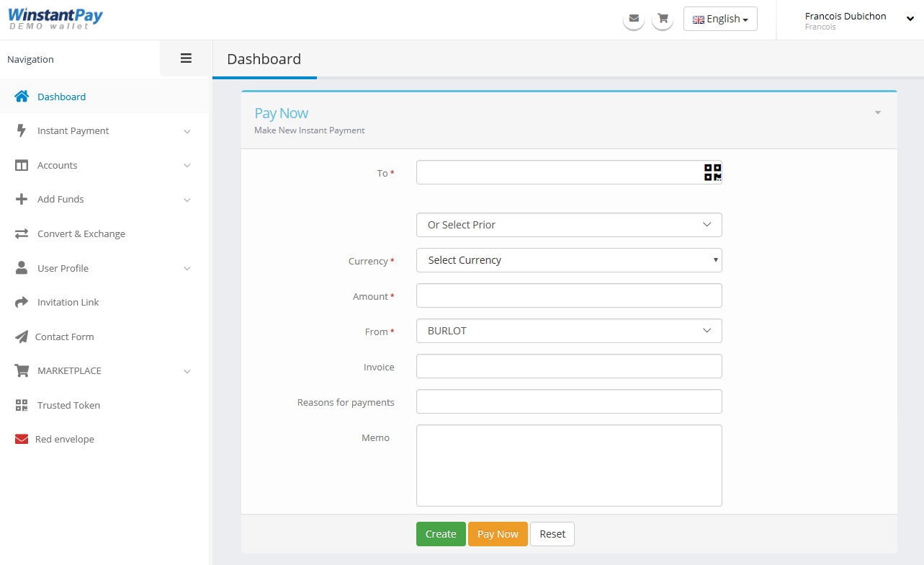Click the UK flag in language selector

click(699, 19)
